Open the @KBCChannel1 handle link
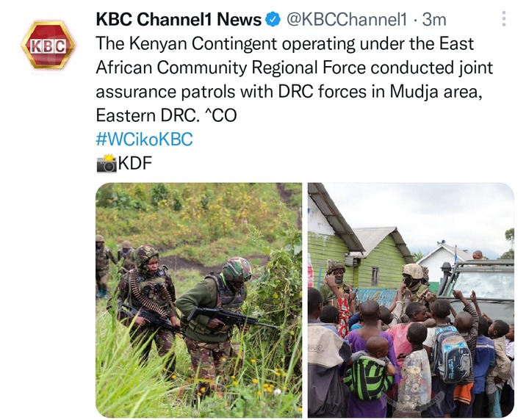The width and height of the screenshot is (529, 420). [x=347, y=20]
